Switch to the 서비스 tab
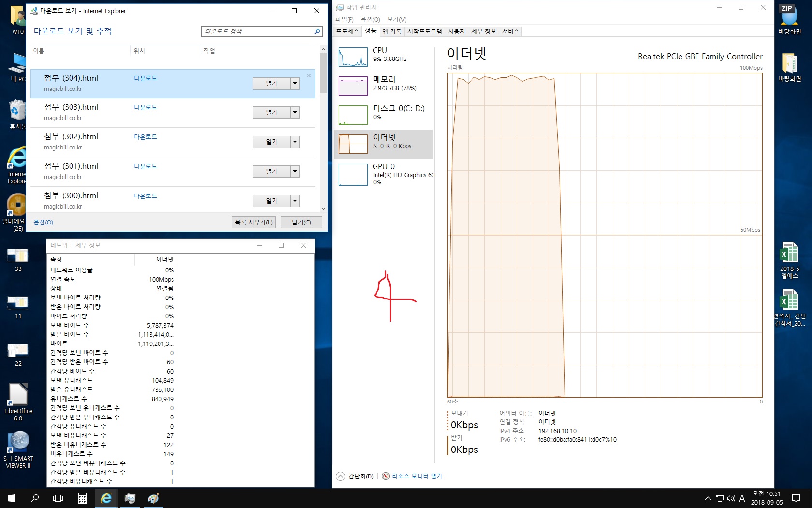 pos(510,31)
